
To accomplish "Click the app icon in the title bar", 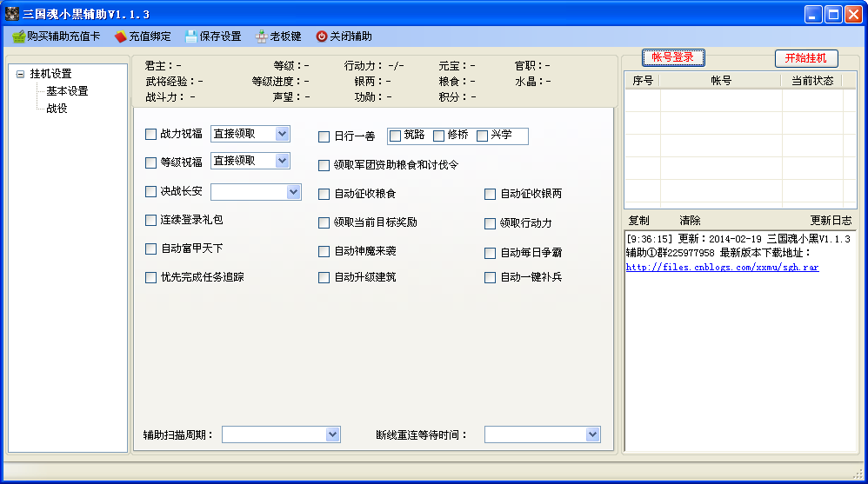I will (11, 13).
